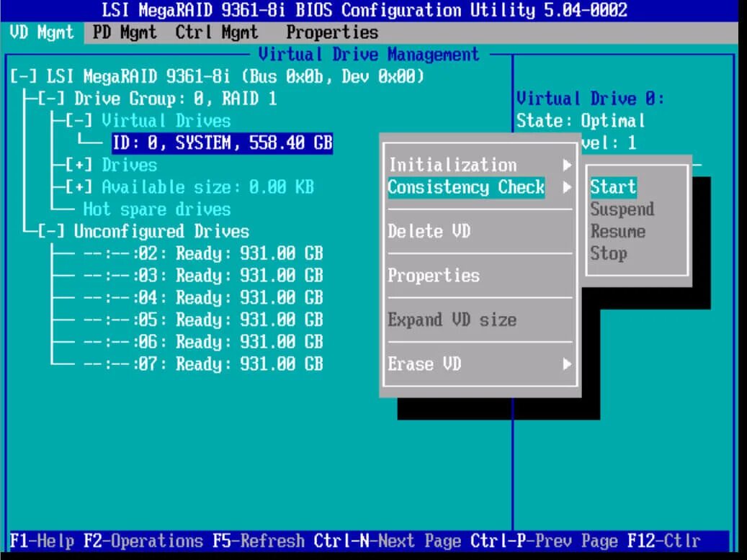Collapse the Virtual Drives node

(79, 121)
